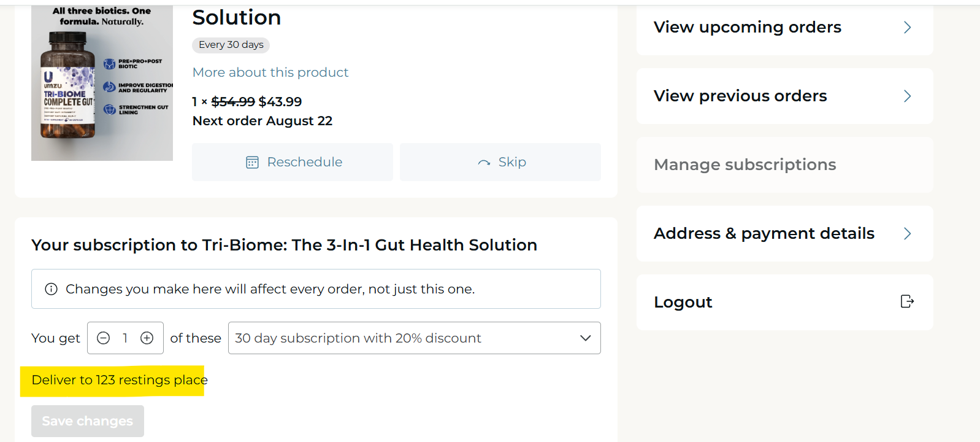
Task: Click the curved arrow Skip icon
Action: 484,163
